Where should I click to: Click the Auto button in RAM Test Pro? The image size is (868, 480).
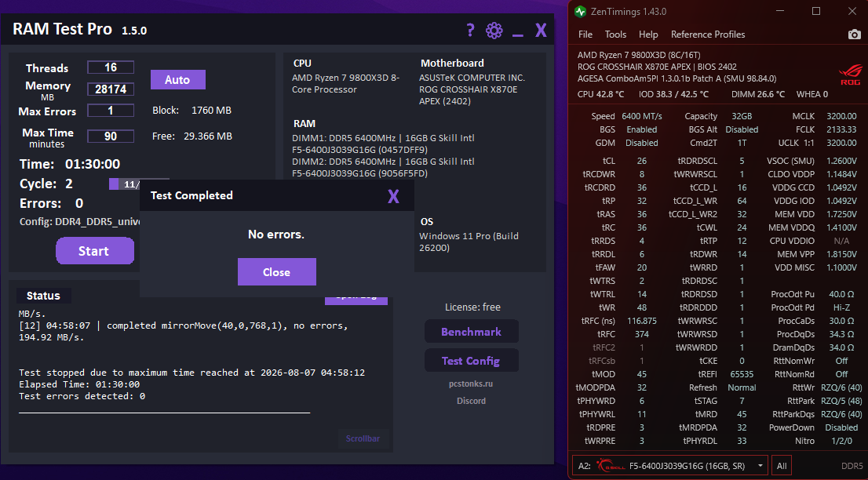pyautogui.click(x=177, y=80)
